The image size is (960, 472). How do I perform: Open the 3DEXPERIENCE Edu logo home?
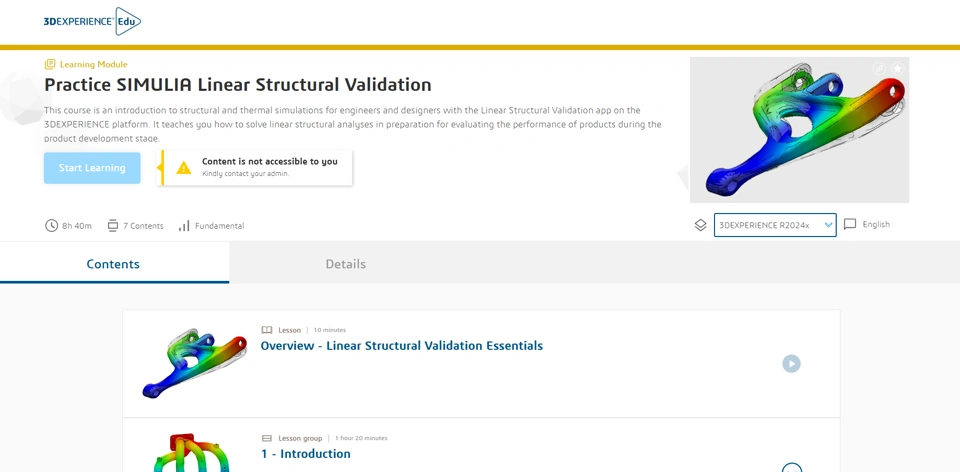(92, 21)
